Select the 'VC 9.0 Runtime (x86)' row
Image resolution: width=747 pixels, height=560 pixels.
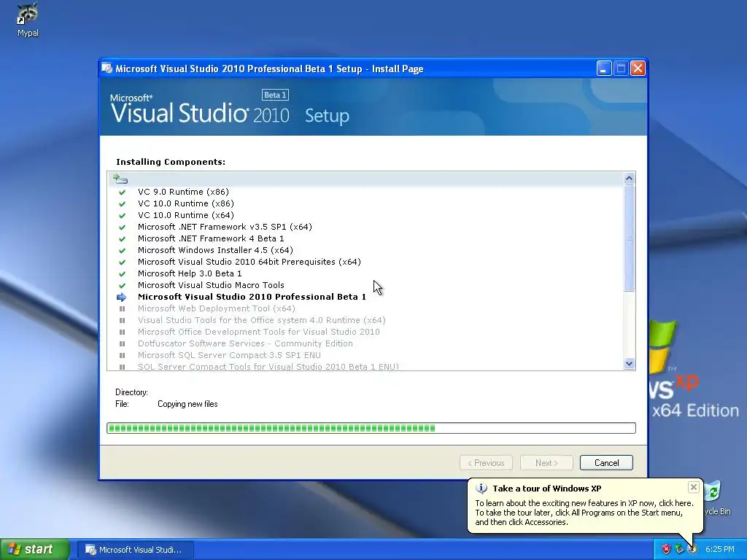click(183, 192)
